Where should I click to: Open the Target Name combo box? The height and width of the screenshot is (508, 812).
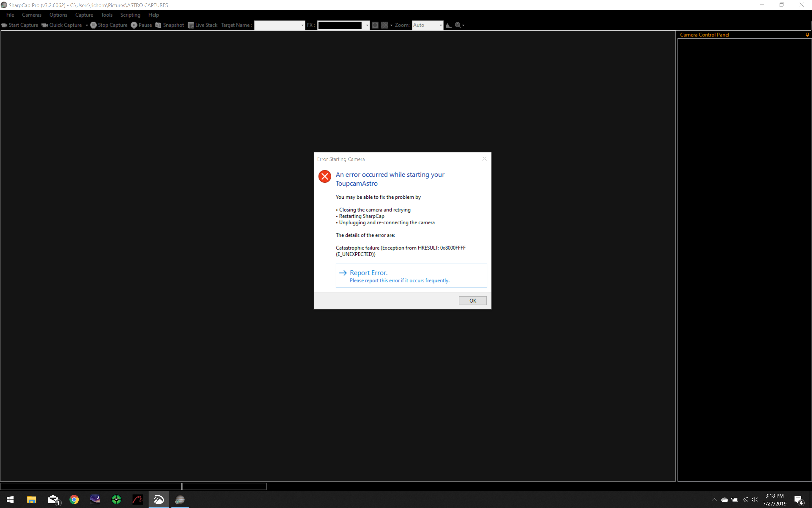[x=279, y=25]
